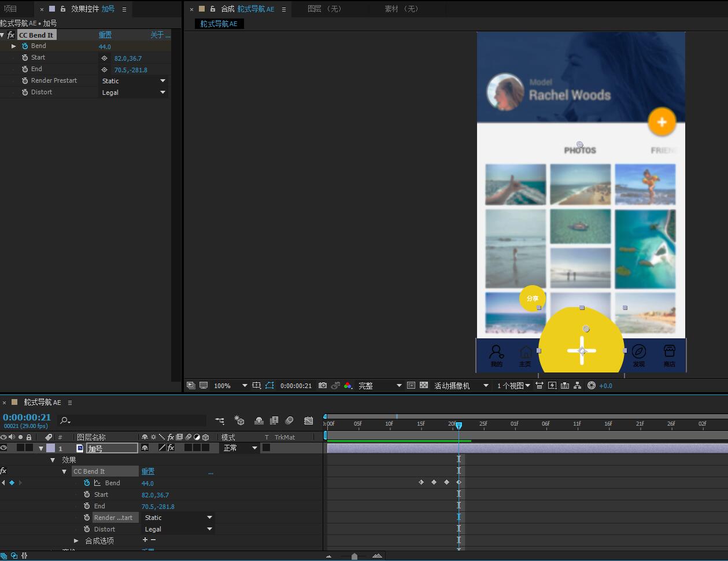Hide the 加号 layer with eye icon

click(4, 448)
